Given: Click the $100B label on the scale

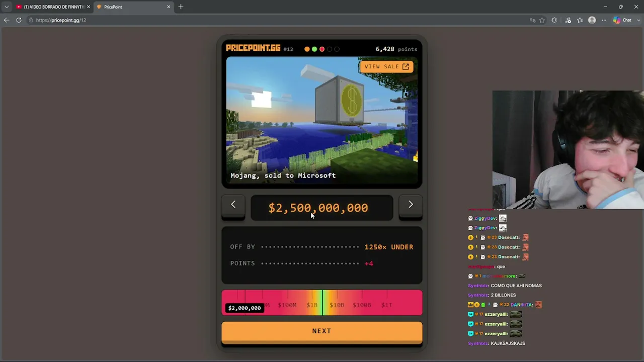Looking at the screenshot, I should (362, 305).
